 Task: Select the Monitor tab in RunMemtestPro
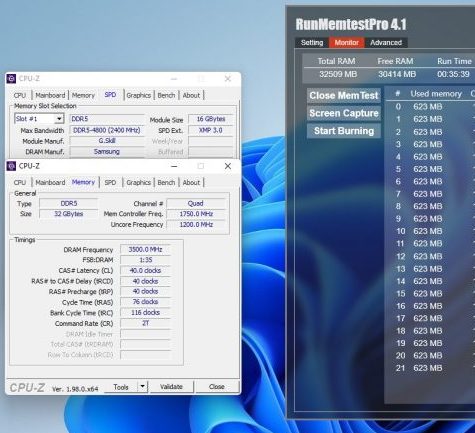point(347,42)
